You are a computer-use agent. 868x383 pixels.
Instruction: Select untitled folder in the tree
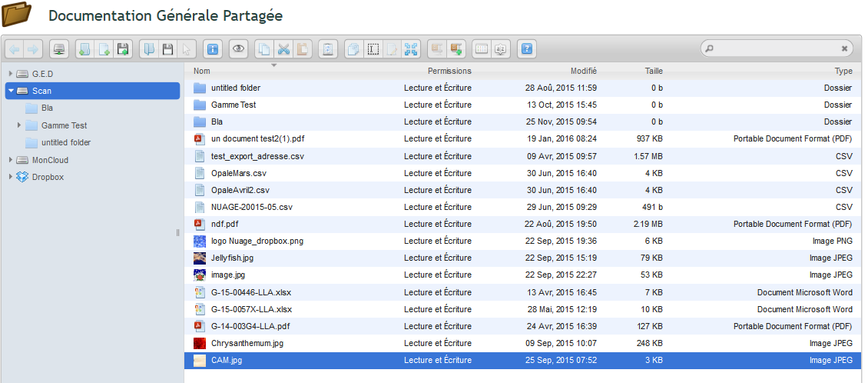pos(66,142)
